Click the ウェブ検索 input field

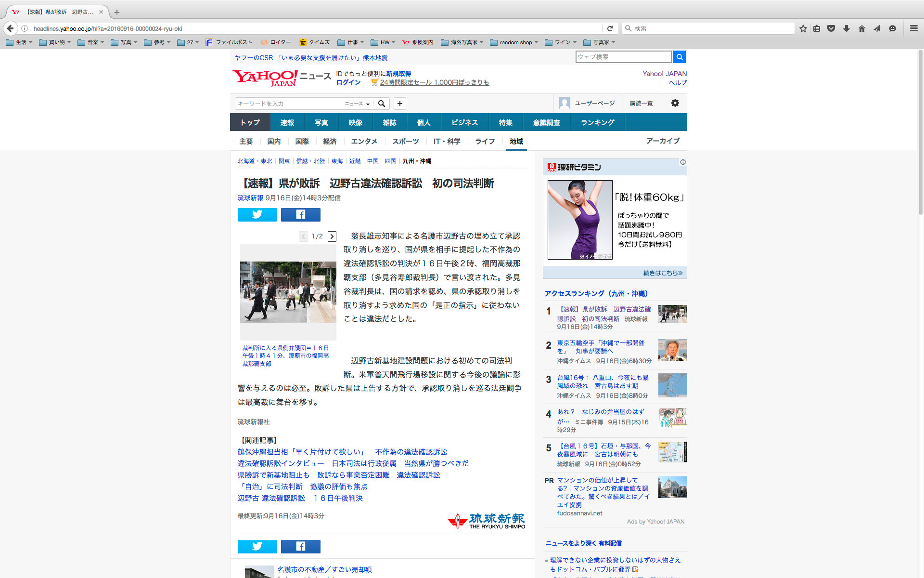click(x=623, y=57)
